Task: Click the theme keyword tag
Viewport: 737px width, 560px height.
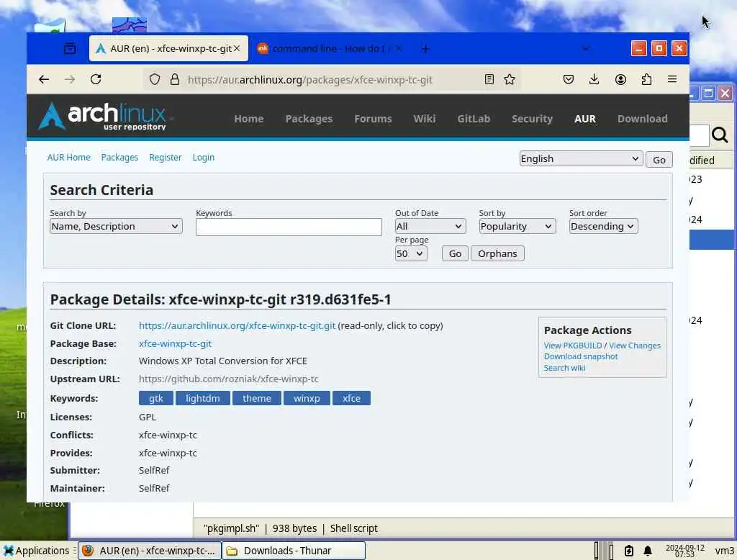Action: (x=257, y=398)
